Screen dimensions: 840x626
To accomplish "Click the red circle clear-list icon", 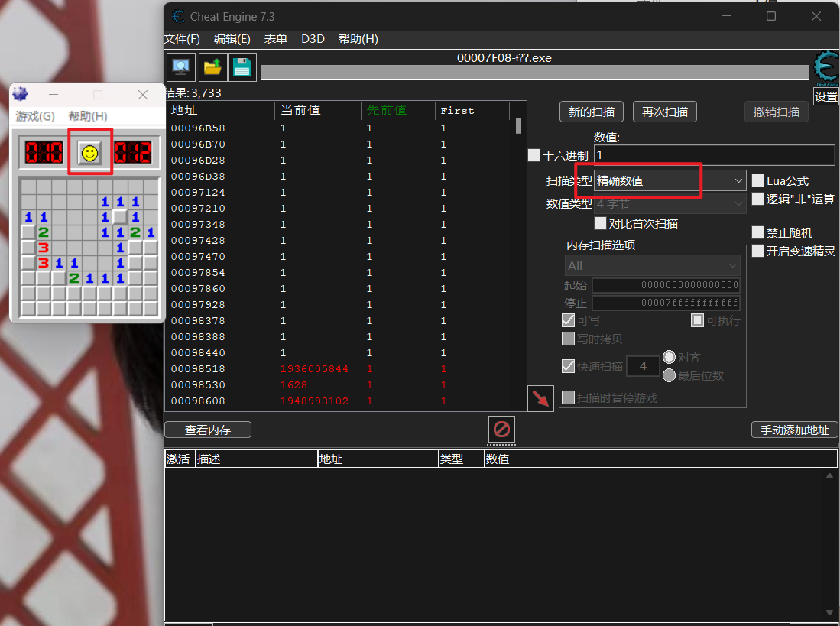I will click(501, 429).
